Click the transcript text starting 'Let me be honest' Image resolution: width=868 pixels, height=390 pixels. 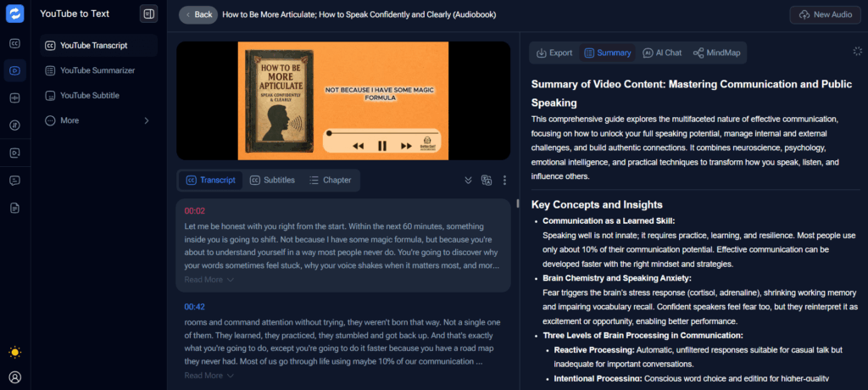click(343, 246)
